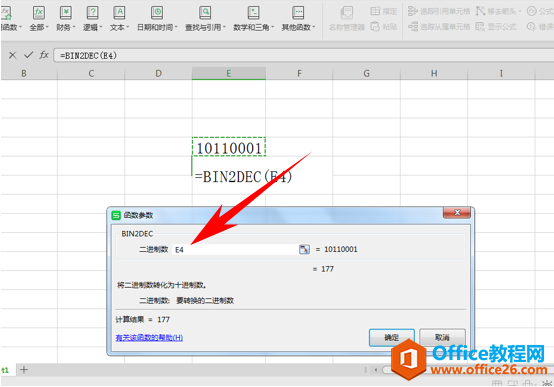554x387 pixels.
Task: Click the horizontal scrollbar left arrow
Action: [376, 370]
